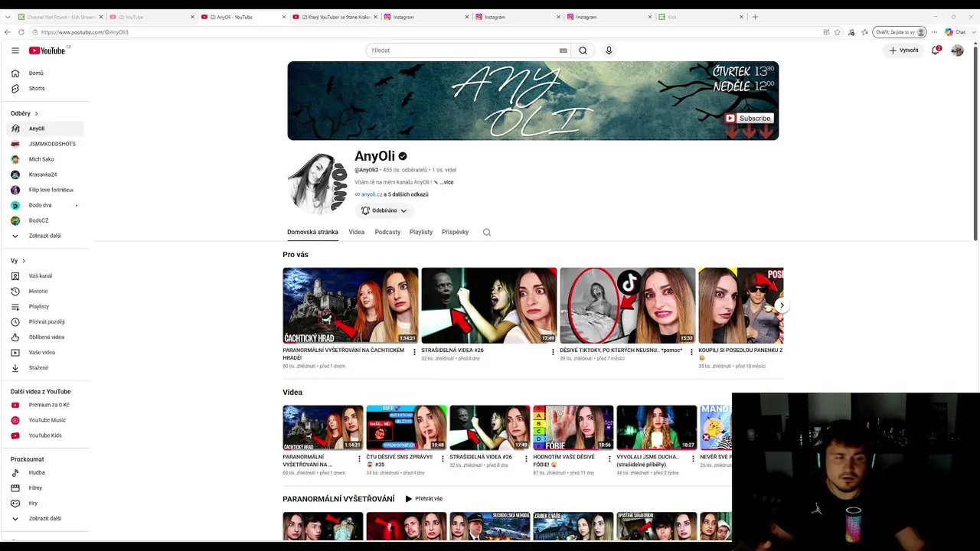Expand channel description with ...více
Viewport: 980px width, 551px height.
[447, 183]
